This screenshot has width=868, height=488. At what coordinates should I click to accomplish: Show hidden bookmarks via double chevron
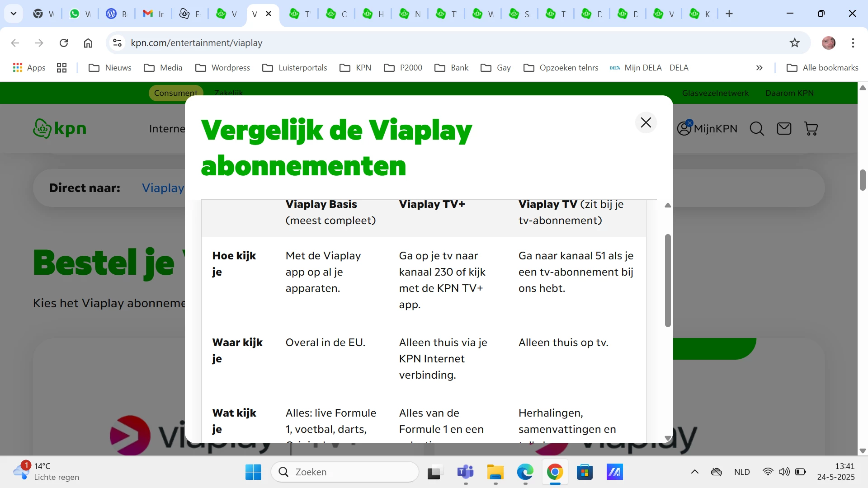pyautogui.click(x=759, y=68)
